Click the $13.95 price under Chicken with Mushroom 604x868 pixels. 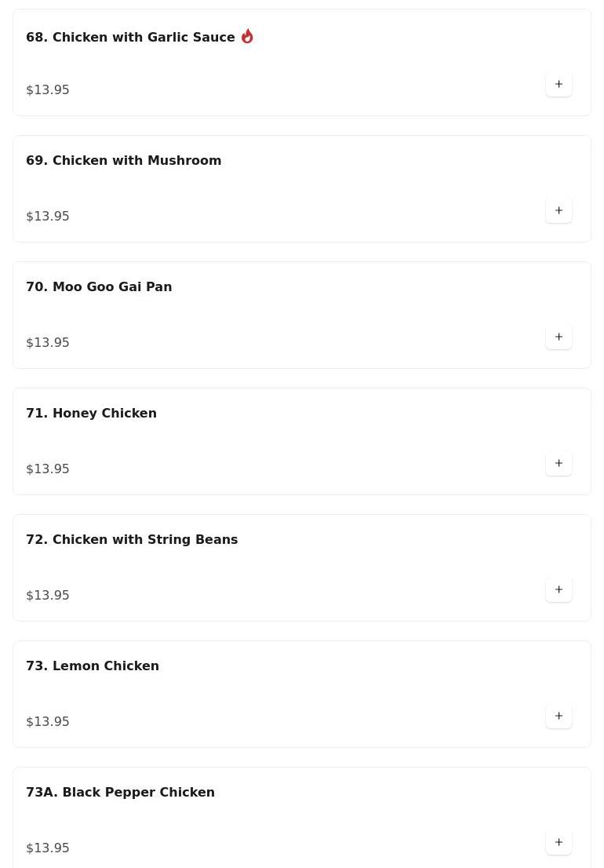tap(48, 217)
